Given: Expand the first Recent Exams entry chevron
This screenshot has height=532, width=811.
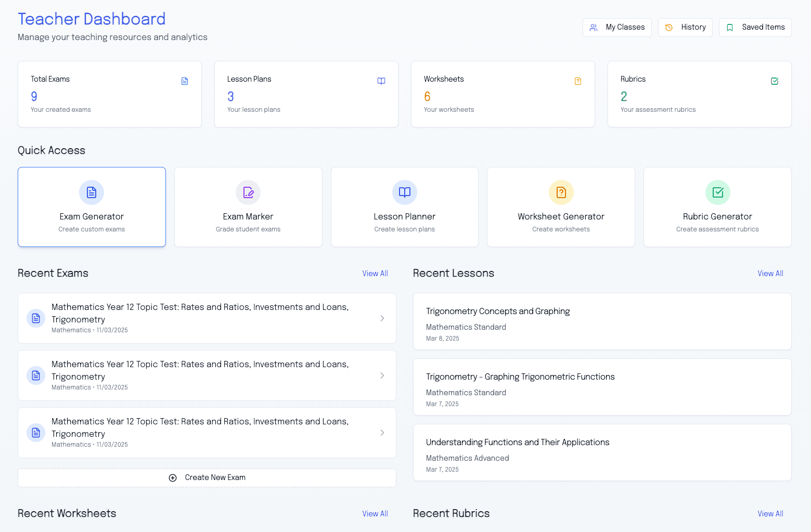Looking at the screenshot, I should click(x=382, y=318).
